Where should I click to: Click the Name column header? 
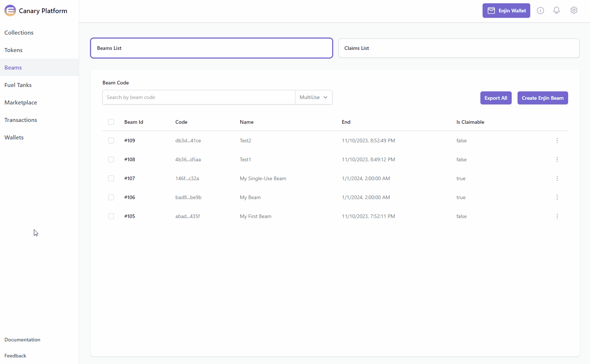click(247, 122)
